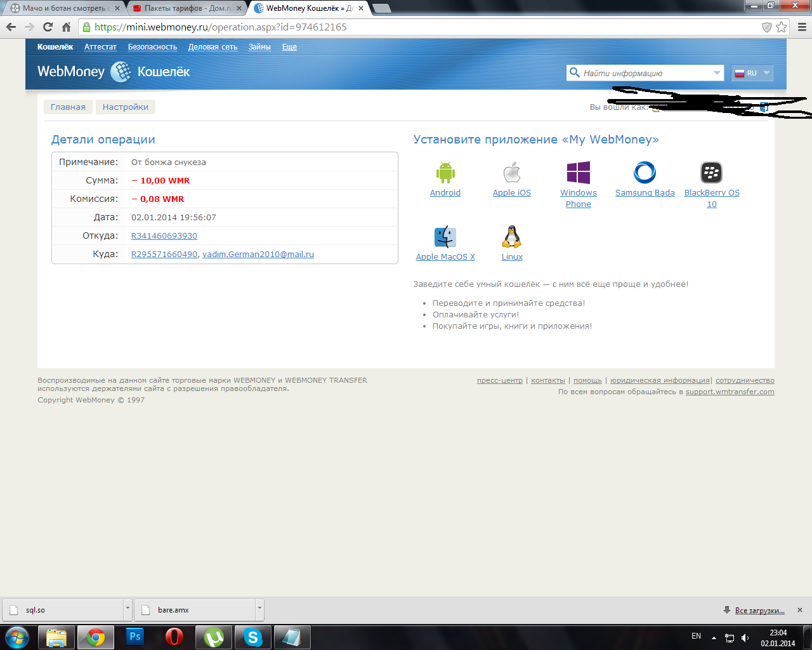Open the помощь footer link
The height and width of the screenshot is (650, 812).
[587, 380]
